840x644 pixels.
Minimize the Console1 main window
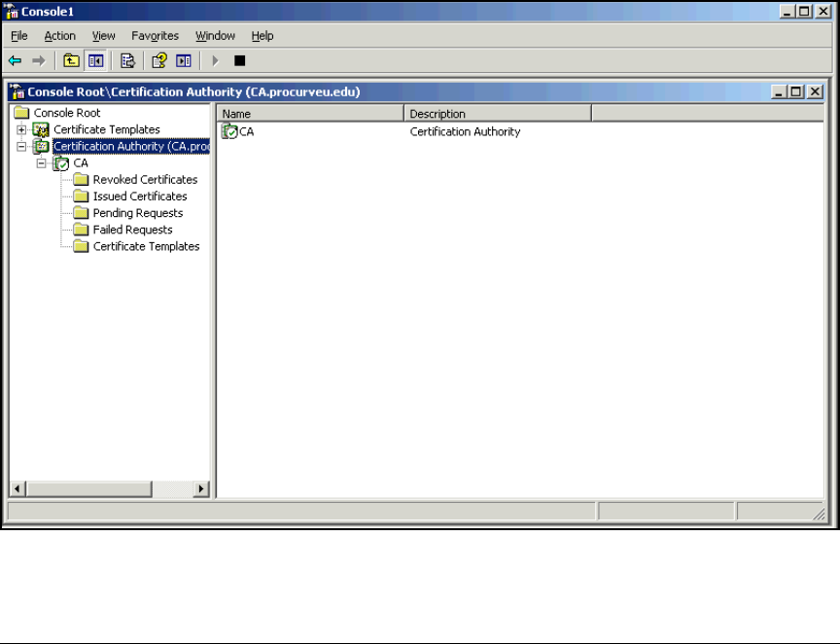pos(787,12)
